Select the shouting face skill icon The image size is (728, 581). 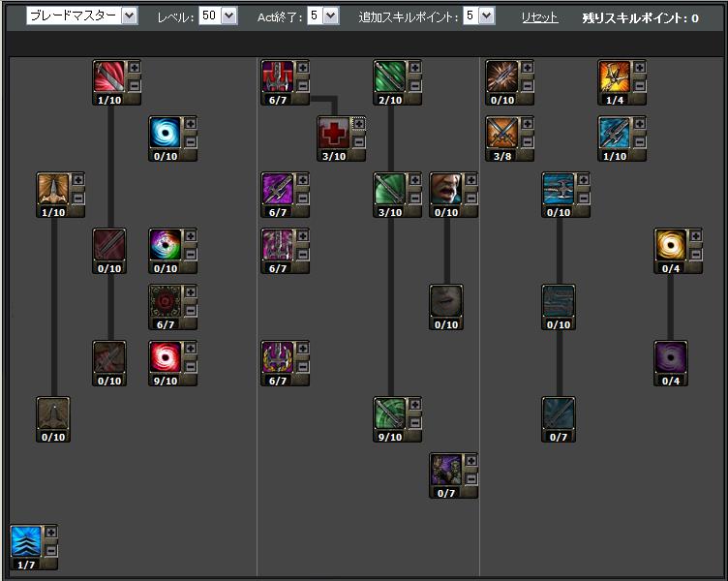pyautogui.click(x=446, y=189)
